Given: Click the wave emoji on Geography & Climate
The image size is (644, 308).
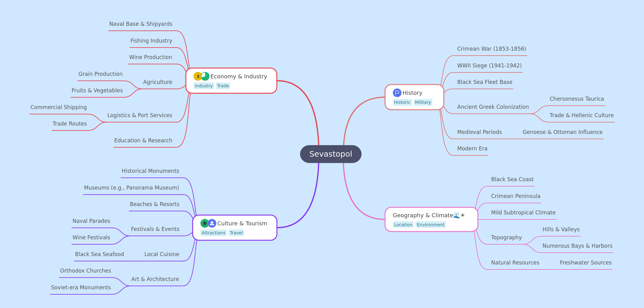Looking at the screenshot, I should (x=456, y=215).
